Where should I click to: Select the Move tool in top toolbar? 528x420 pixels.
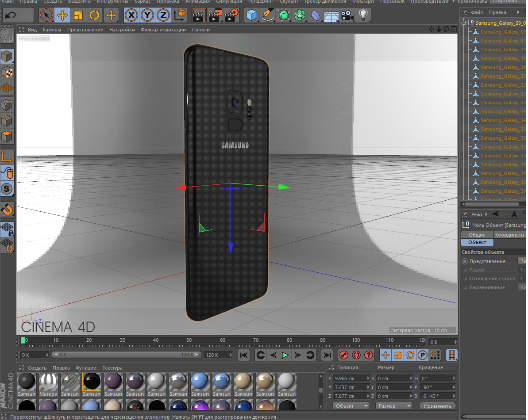pyautogui.click(x=62, y=15)
